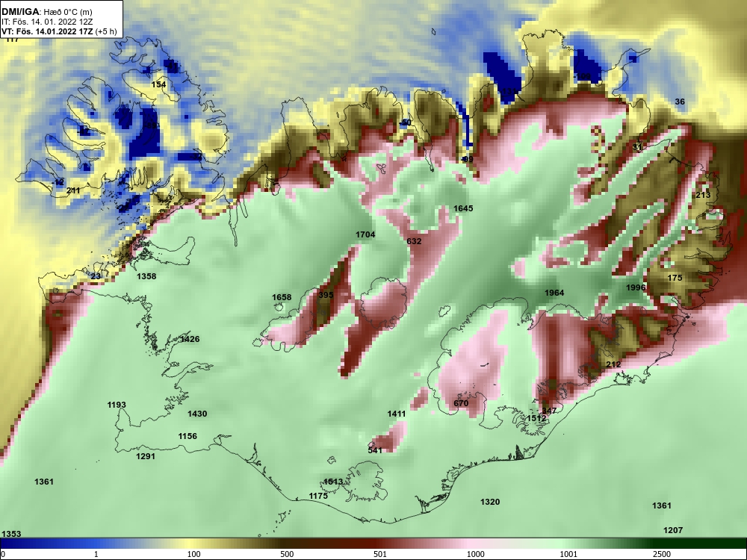
Task: Click the 211 height label
Action: coord(73,190)
